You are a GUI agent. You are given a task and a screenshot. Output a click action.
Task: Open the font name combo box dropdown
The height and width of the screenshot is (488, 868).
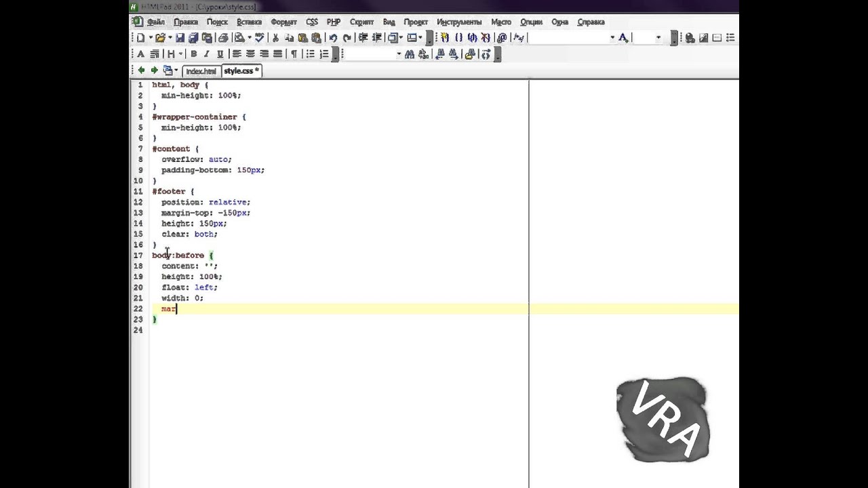612,38
